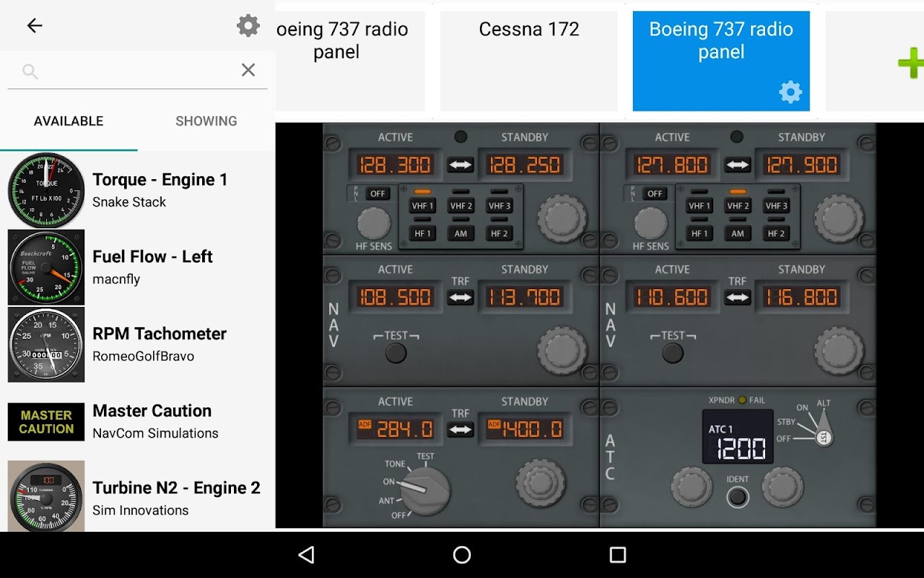Click the ADF 1400.0 standby display

[525, 429]
